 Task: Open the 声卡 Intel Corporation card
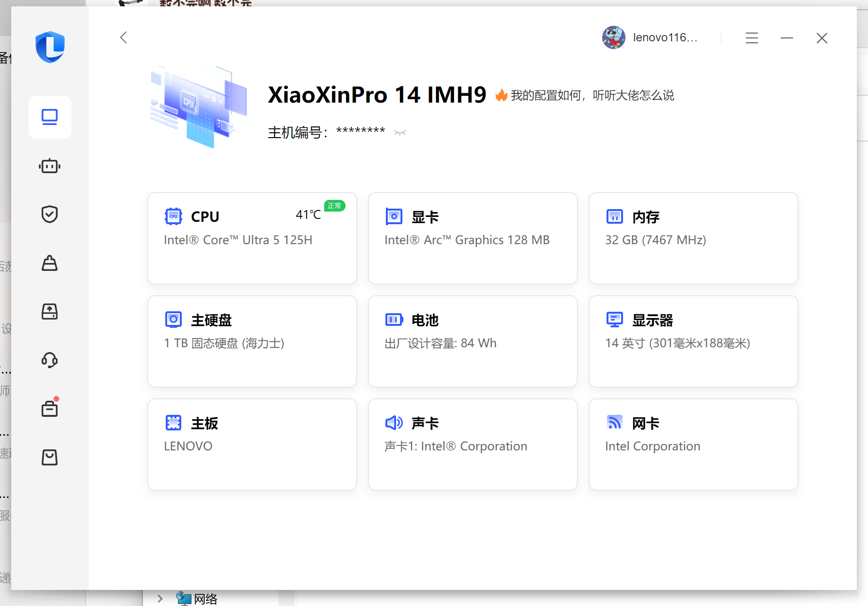473,445
